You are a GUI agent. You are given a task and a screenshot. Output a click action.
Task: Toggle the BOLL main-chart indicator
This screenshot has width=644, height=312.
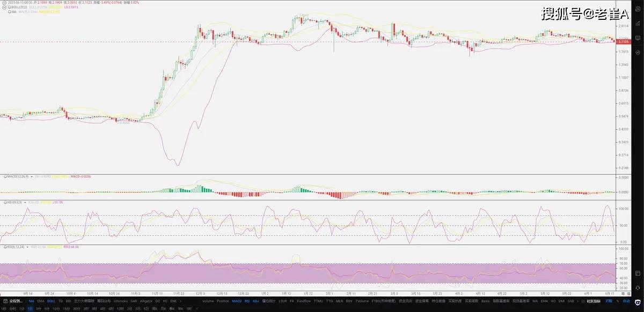point(51,301)
